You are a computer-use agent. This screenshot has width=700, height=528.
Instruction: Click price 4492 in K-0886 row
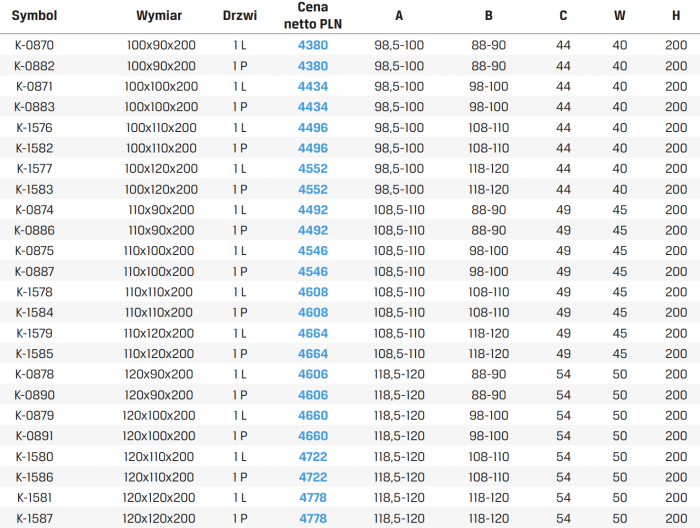(313, 230)
